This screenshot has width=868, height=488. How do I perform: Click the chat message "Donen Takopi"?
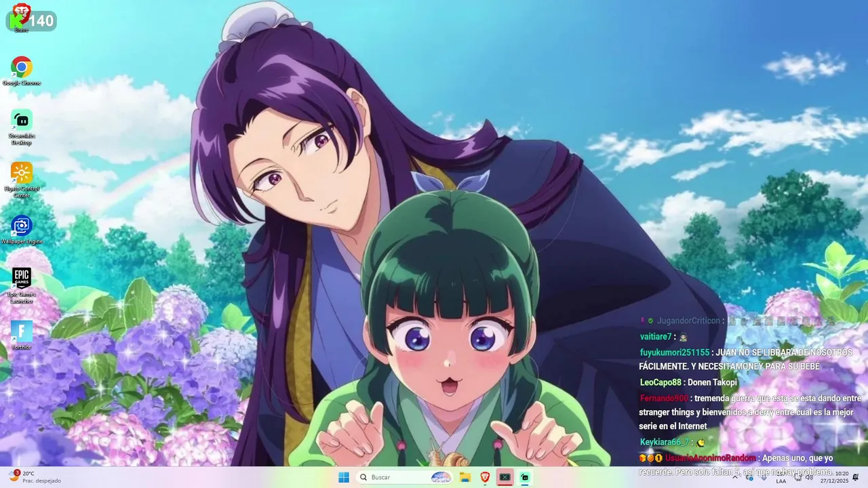pos(712,382)
